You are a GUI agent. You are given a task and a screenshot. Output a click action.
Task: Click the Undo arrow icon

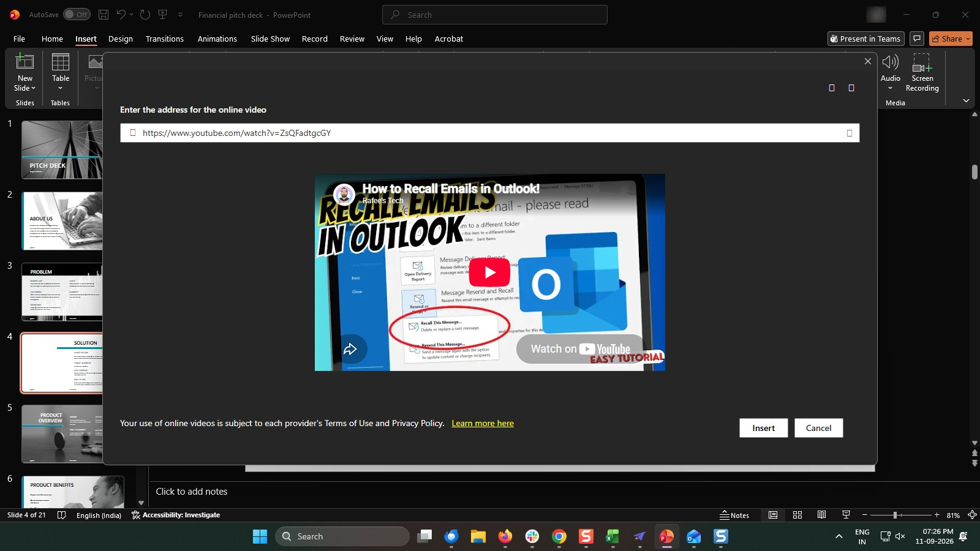pos(121,15)
